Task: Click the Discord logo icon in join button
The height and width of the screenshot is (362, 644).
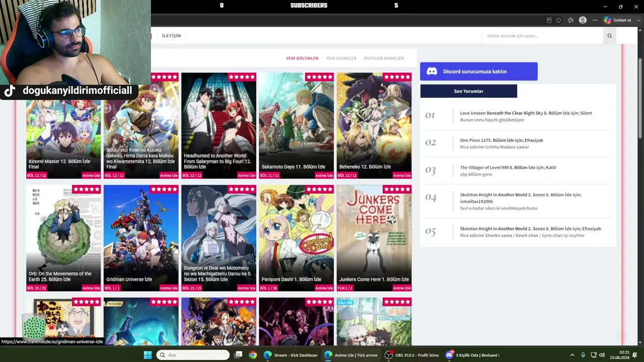Action: 432,71
